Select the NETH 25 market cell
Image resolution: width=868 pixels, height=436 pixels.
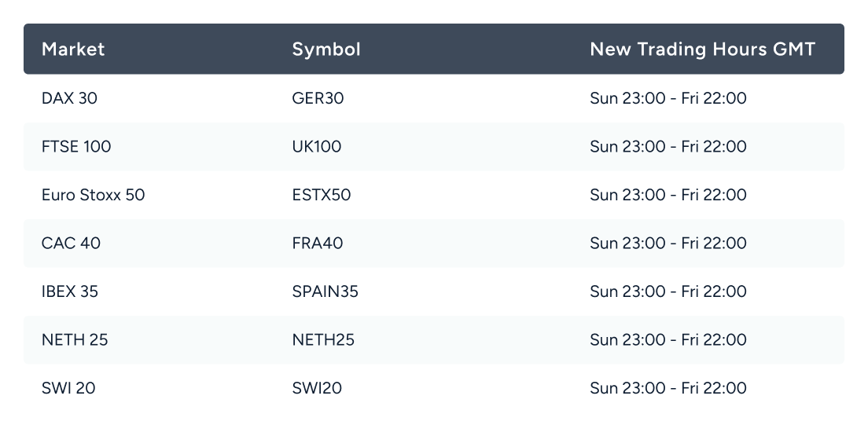pos(75,340)
